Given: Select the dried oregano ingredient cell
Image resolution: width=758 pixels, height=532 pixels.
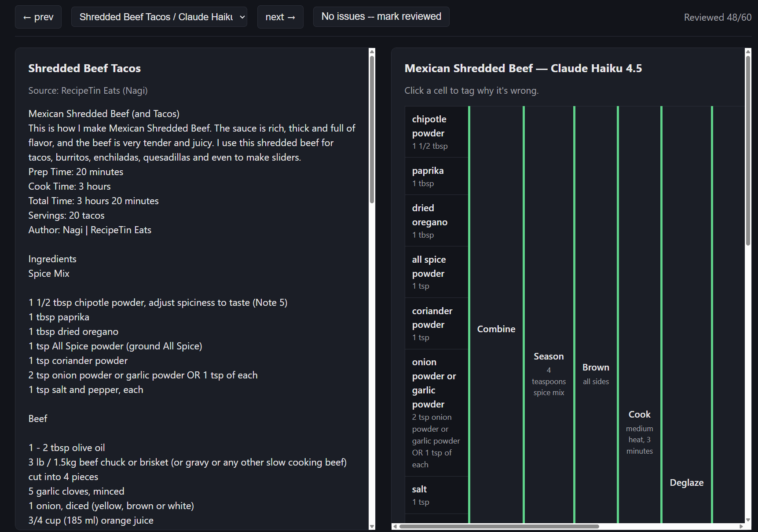Looking at the screenshot, I should click(x=436, y=221).
